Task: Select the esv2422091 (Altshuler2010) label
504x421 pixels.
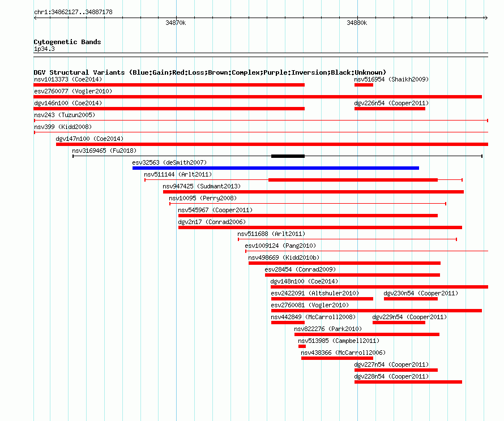Action: click(x=315, y=293)
